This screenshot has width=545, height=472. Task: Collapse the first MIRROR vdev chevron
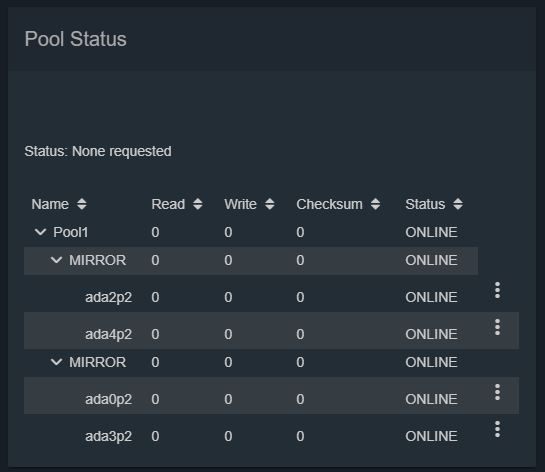click(57, 260)
